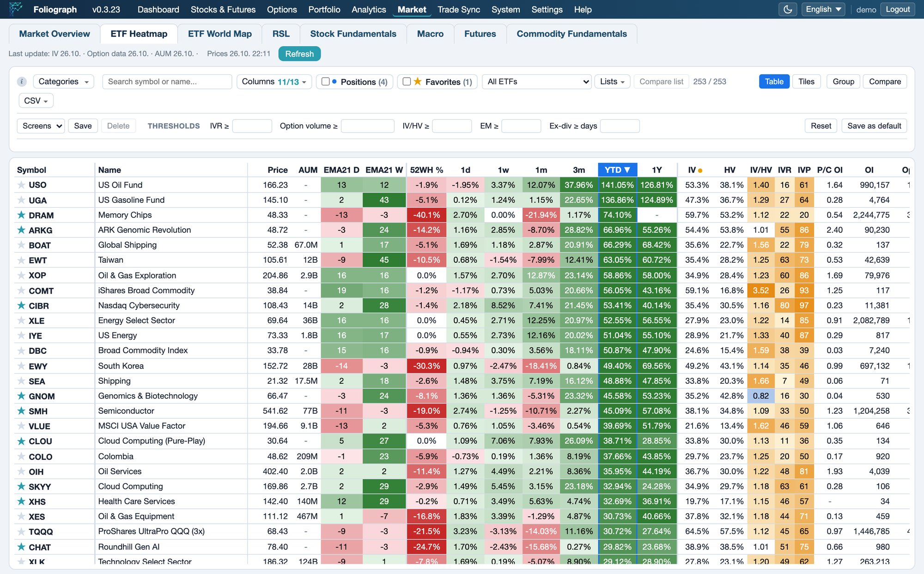Switch to Group view
The width and height of the screenshot is (924, 574).
click(843, 82)
